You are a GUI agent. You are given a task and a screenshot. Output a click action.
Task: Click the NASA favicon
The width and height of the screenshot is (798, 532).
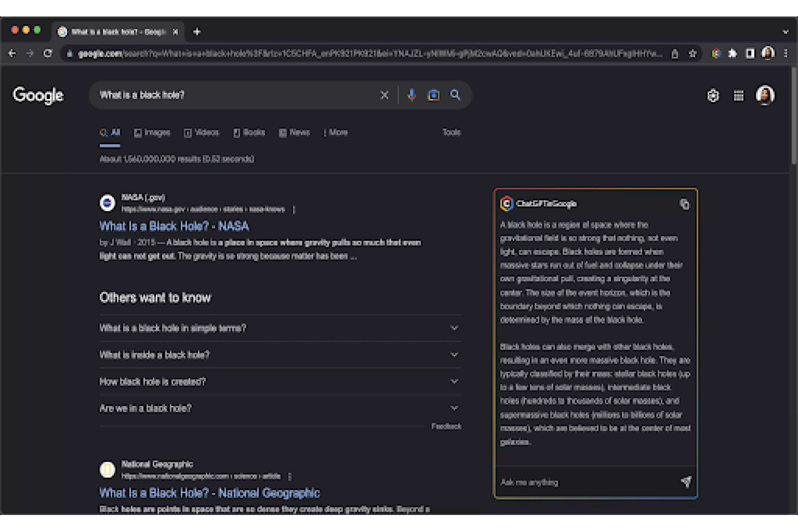107,203
